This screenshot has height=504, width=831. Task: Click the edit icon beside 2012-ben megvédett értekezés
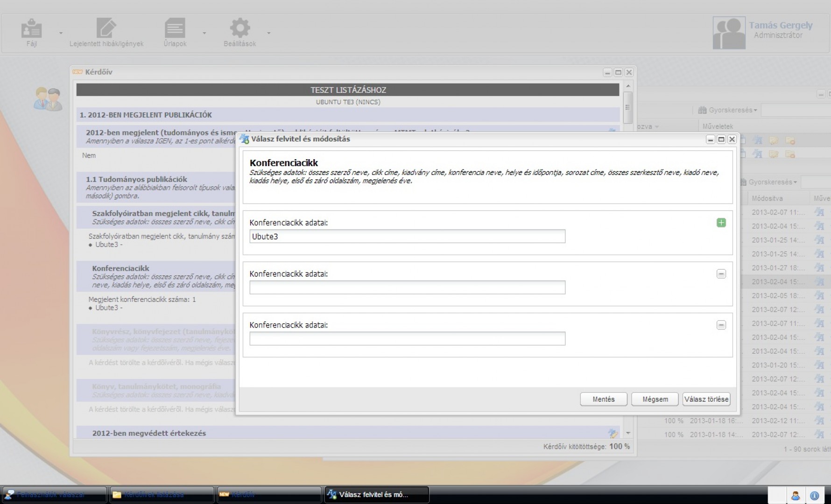(x=613, y=433)
